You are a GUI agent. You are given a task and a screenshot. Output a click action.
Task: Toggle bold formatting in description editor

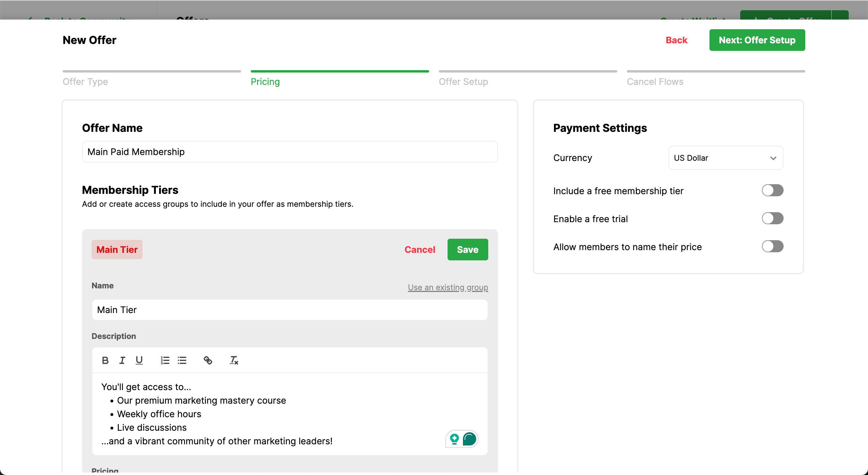[105, 360]
